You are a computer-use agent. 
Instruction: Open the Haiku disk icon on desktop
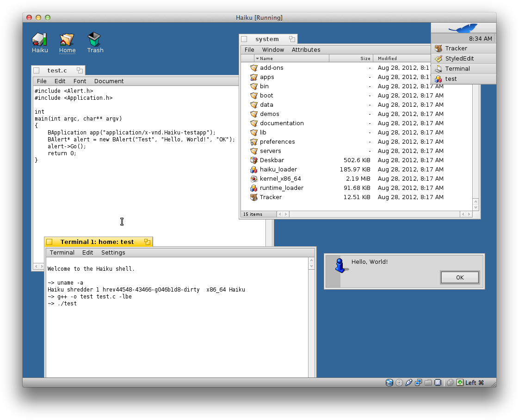click(39, 40)
